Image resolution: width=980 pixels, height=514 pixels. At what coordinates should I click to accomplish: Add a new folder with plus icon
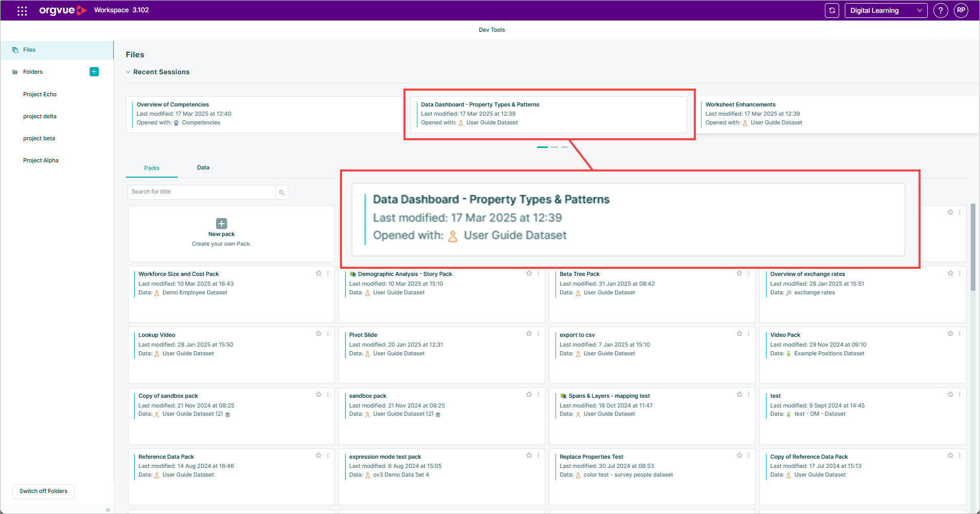click(x=94, y=72)
